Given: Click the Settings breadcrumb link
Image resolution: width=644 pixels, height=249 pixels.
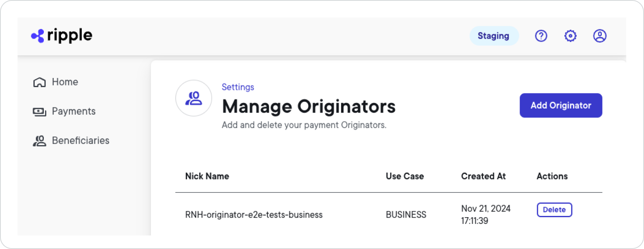Looking at the screenshot, I should (238, 87).
